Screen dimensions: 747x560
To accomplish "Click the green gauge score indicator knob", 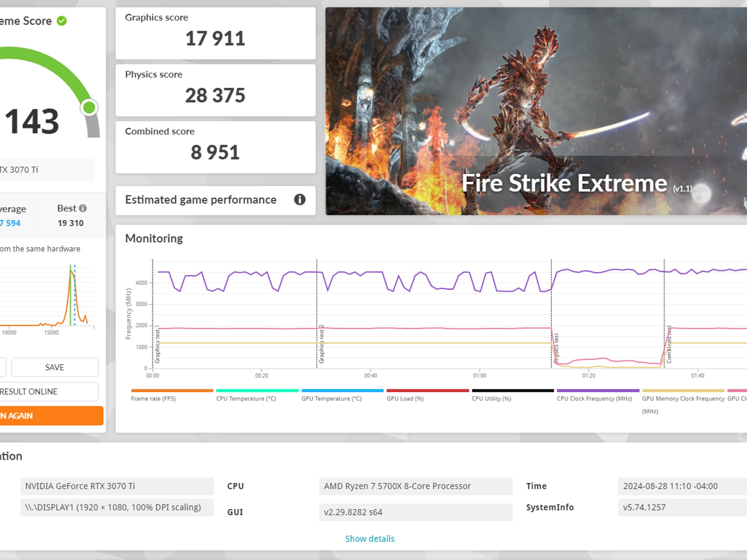I will click(x=89, y=108).
